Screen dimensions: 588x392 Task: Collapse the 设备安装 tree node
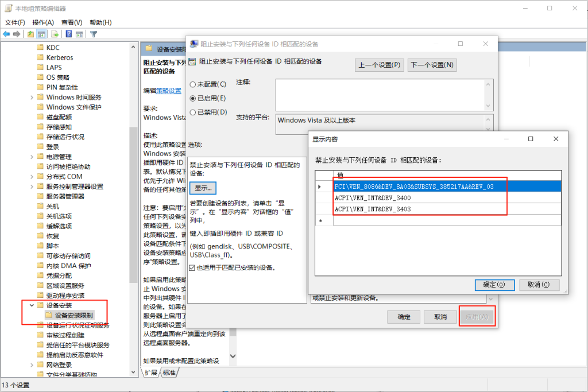click(32, 305)
